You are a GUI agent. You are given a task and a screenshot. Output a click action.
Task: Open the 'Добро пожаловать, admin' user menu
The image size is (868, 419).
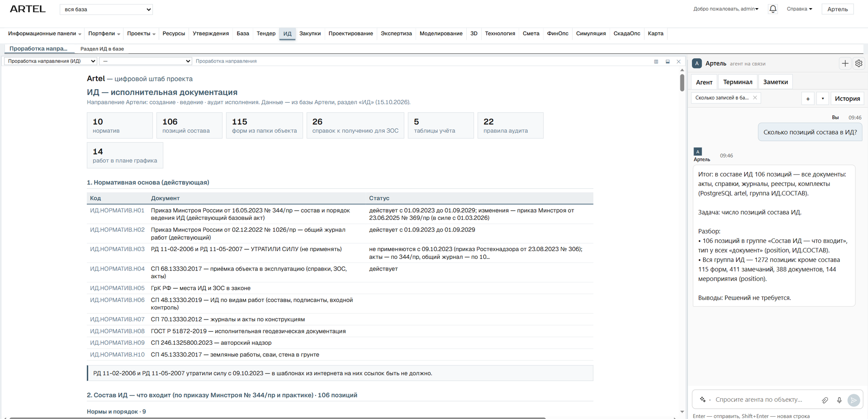pos(726,9)
